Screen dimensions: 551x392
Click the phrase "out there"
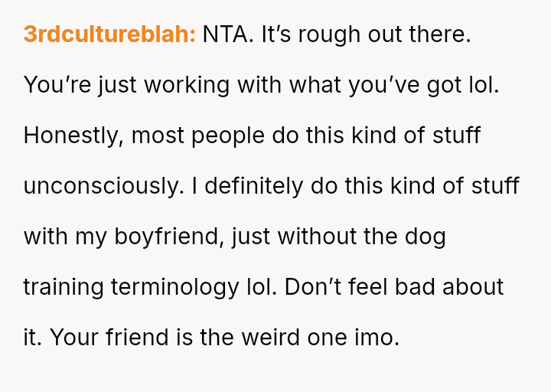pyautogui.click(x=420, y=35)
